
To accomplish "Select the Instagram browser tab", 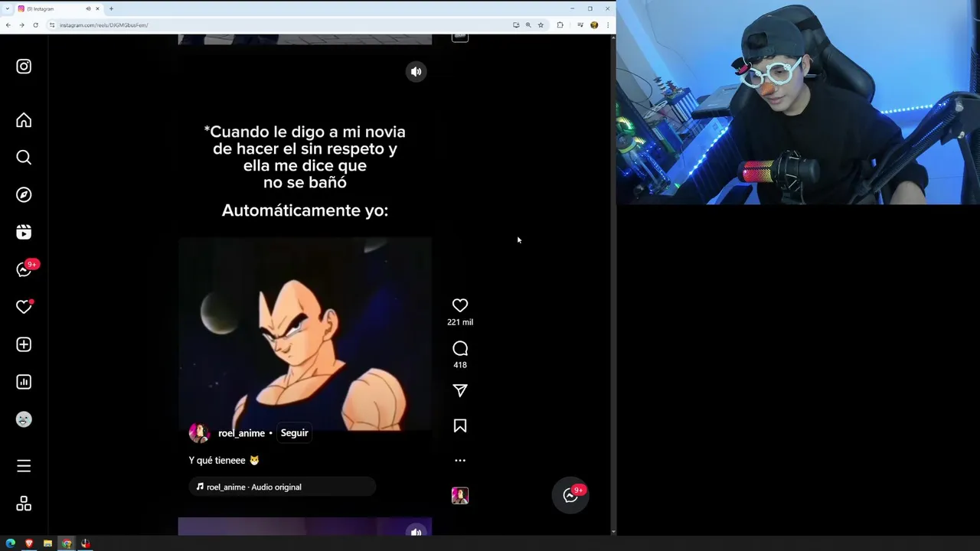I will 59,8.
